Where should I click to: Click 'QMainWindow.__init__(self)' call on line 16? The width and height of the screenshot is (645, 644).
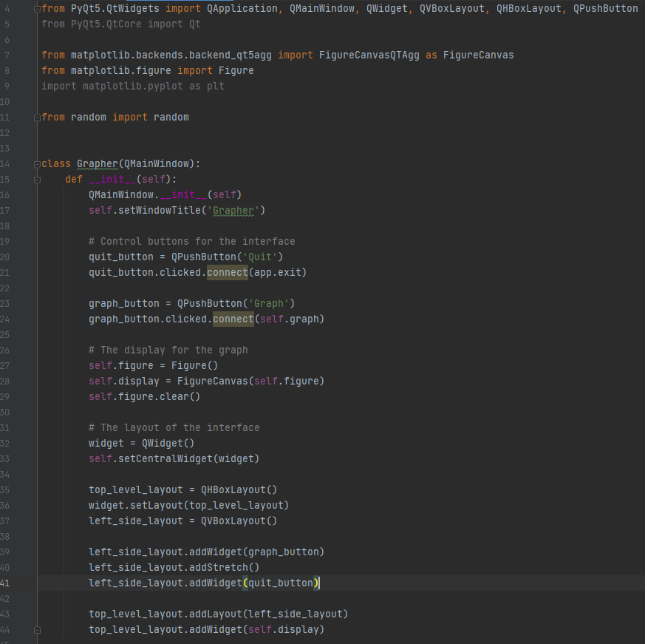[x=165, y=194]
